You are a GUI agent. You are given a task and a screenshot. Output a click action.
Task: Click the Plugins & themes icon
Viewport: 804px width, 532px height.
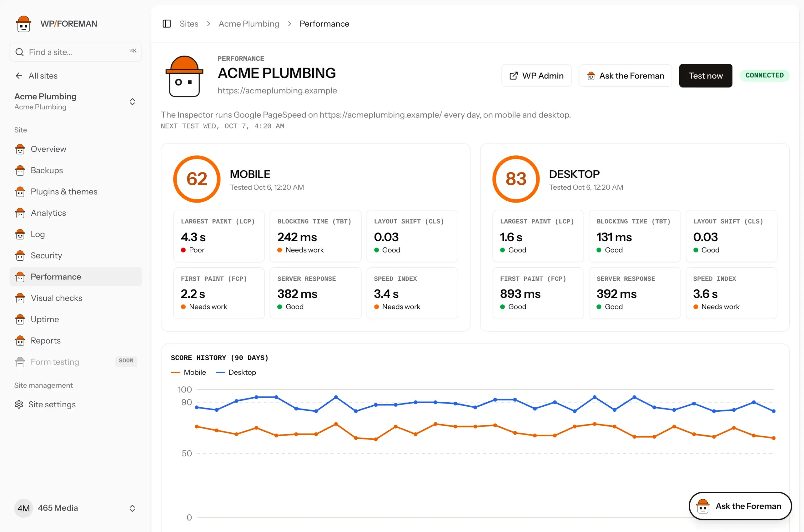click(x=20, y=192)
